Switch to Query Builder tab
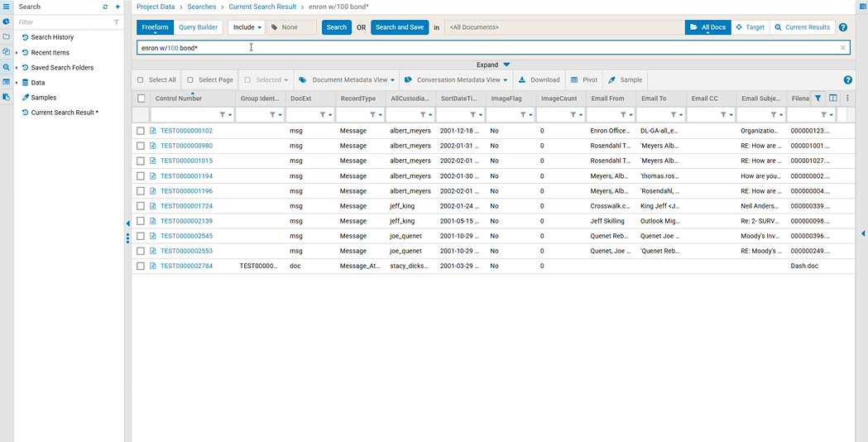The image size is (868, 442). pos(199,27)
